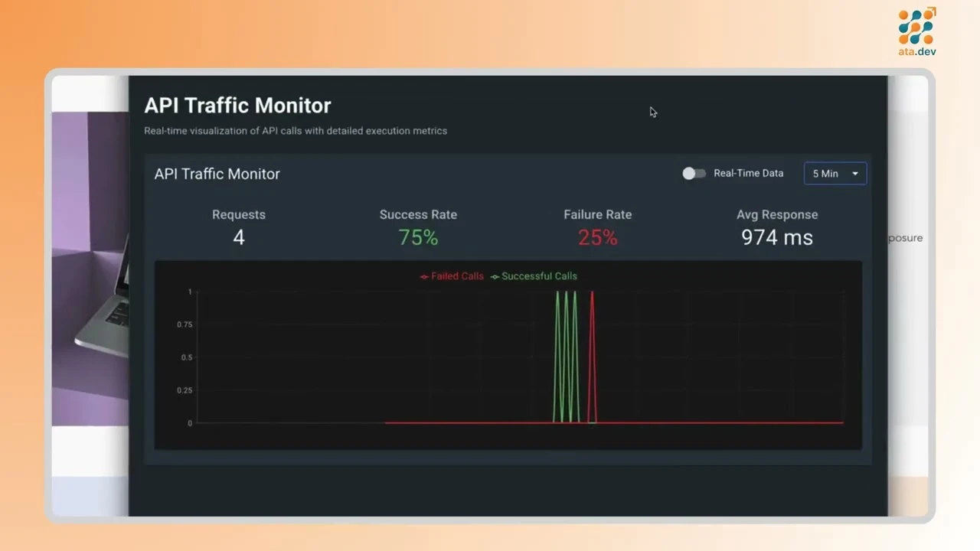980x551 pixels.
Task: Click the green Successful Calls legend marker
Action: (x=495, y=276)
